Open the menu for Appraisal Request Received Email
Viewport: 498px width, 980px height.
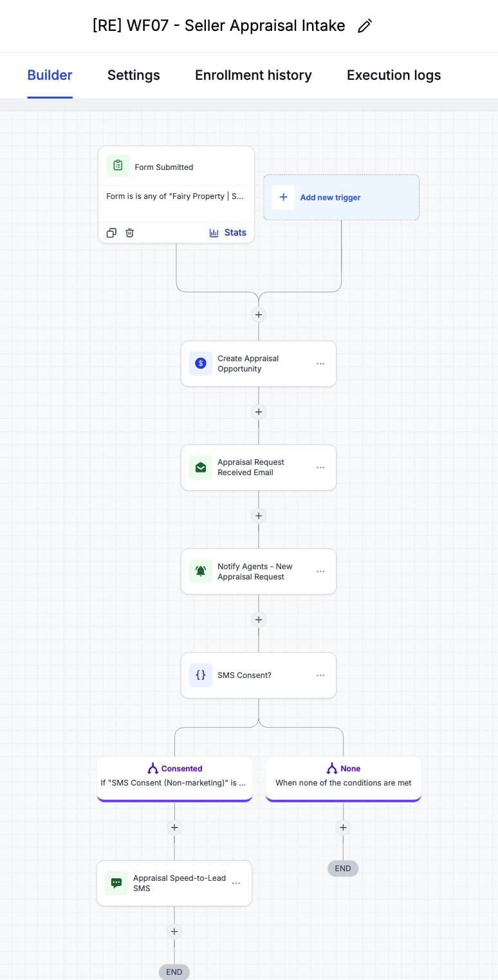coord(320,467)
